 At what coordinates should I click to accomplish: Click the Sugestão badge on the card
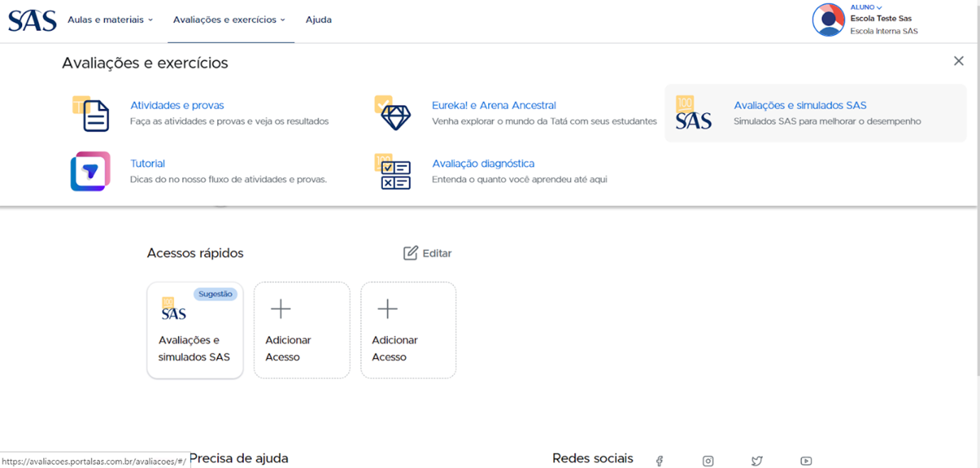(216, 294)
